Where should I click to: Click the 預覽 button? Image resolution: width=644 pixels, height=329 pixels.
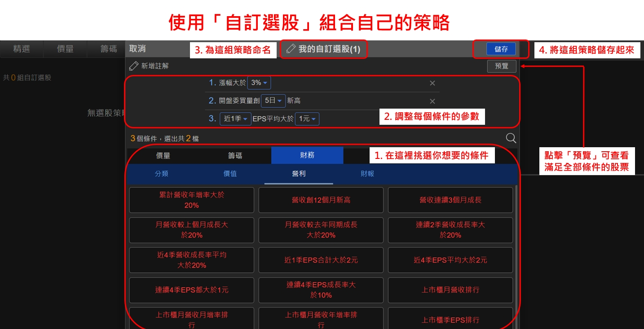(x=502, y=66)
